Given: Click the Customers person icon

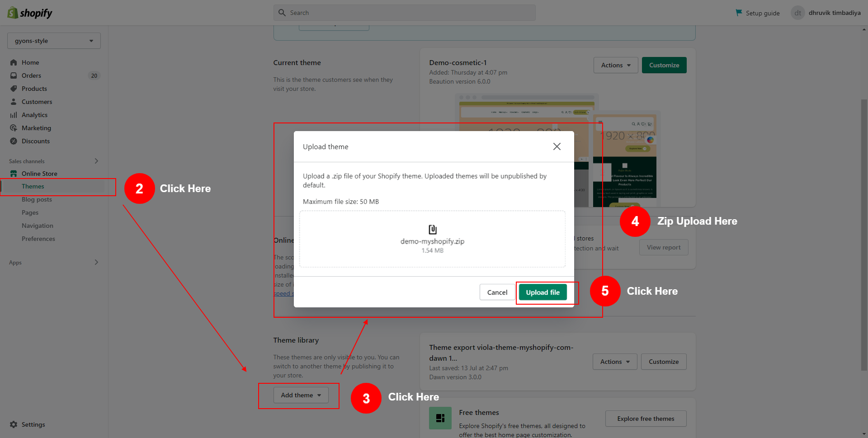Looking at the screenshot, I should [14, 102].
